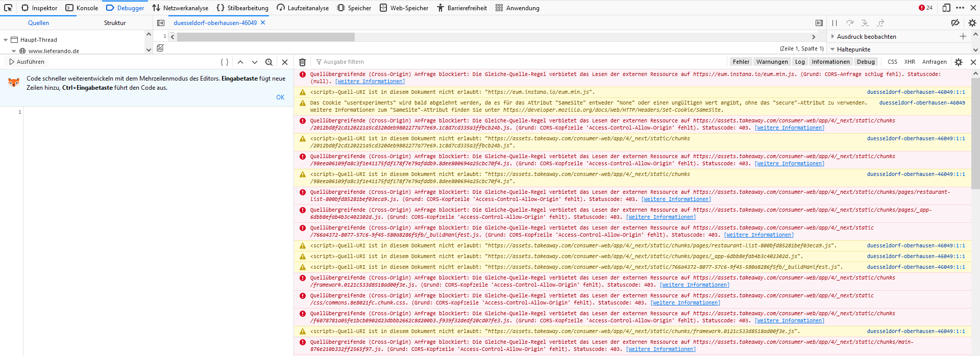Click the step in button
980x356 pixels.
tap(865, 23)
